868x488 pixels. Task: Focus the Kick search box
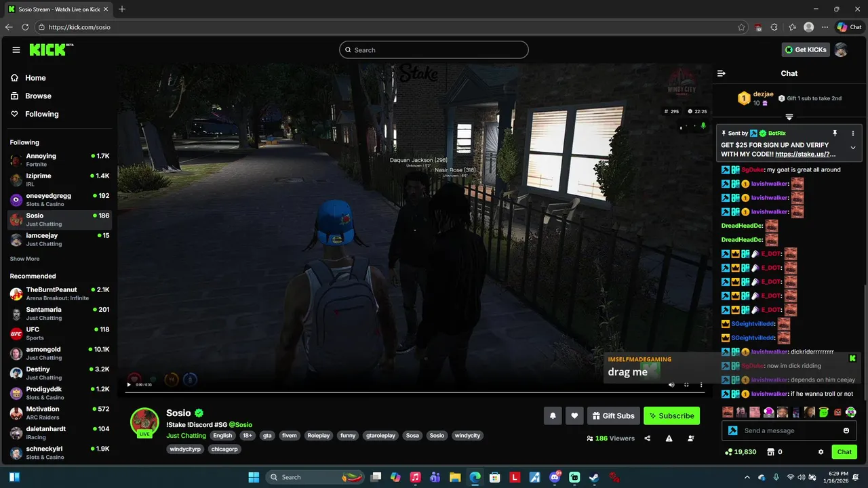tap(434, 49)
